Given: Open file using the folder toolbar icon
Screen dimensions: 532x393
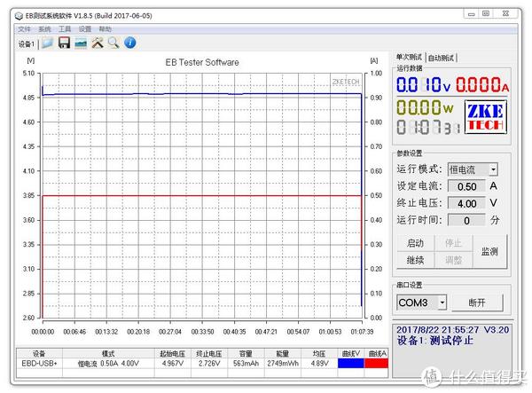Looking at the screenshot, I should pyautogui.click(x=48, y=43).
